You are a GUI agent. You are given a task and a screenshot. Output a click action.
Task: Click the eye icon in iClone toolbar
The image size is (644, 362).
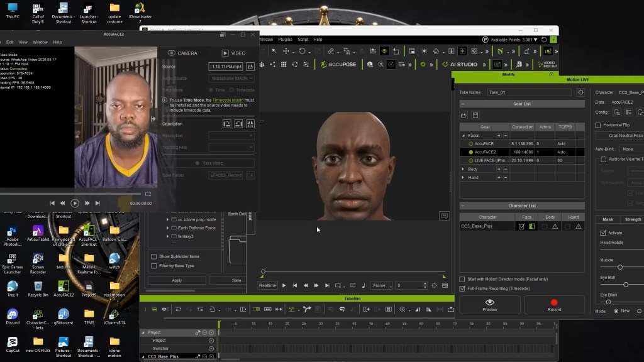[x=384, y=52]
